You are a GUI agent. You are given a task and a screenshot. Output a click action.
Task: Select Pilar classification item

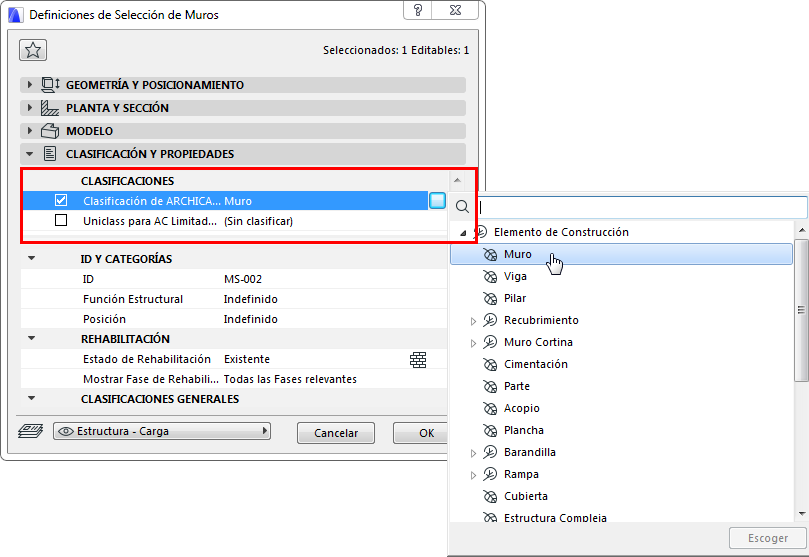pos(515,299)
